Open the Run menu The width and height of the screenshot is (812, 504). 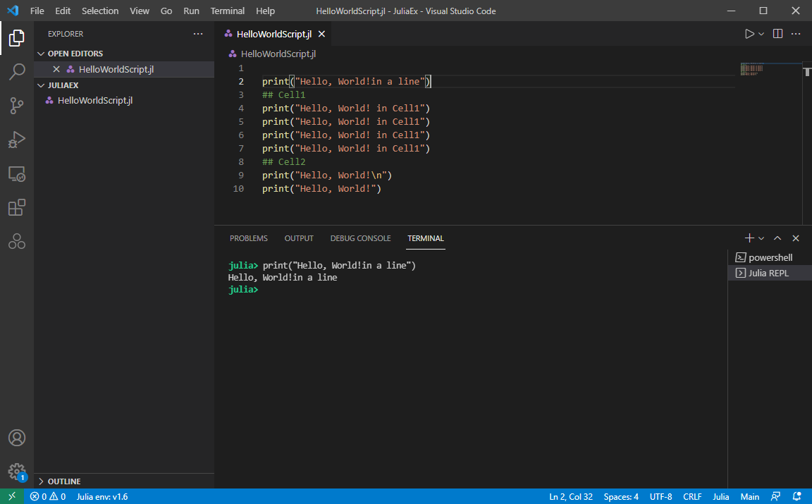pyautogui.click(x=191, y=11)
